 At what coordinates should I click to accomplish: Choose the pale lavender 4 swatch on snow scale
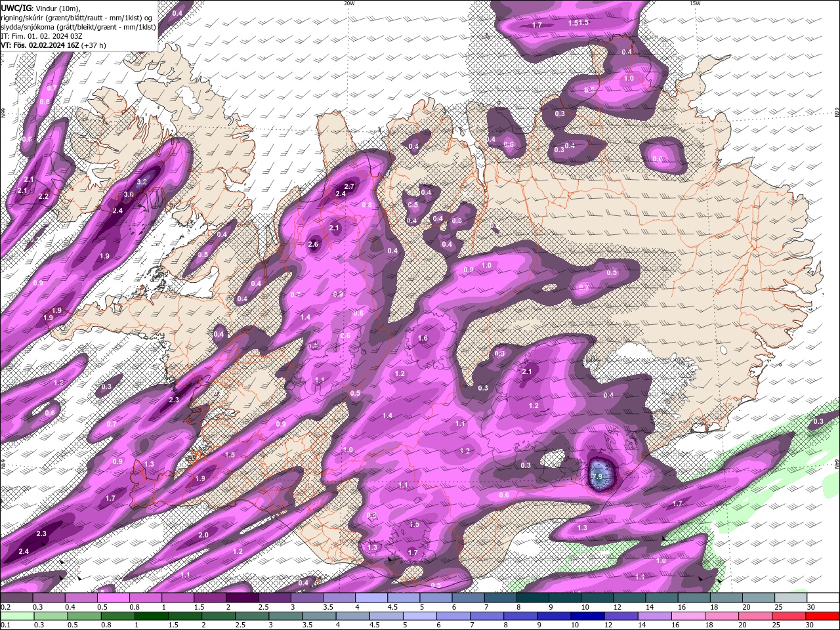371,598
